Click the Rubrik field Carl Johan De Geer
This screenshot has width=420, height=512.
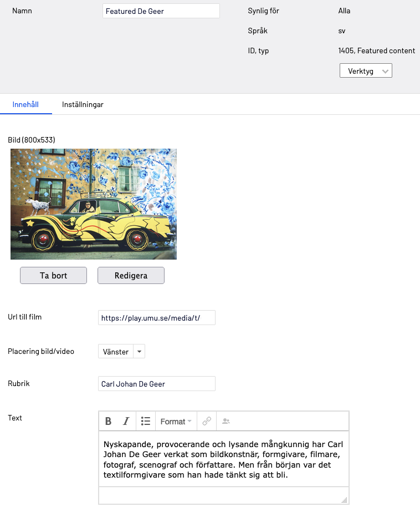157,384
